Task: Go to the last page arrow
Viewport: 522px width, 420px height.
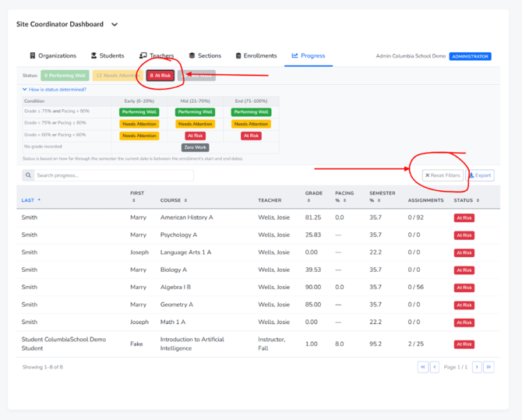Action: tap(488, 367)
